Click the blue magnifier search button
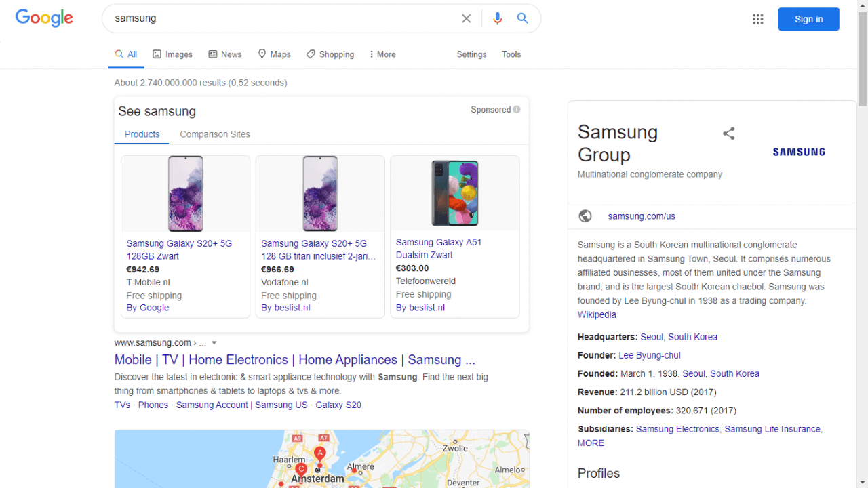The height and width of the screenshot is (488, 868). tap(522, 18)
